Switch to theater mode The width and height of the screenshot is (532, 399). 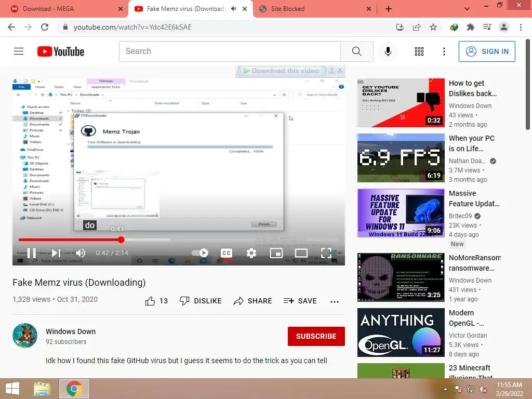301,253
